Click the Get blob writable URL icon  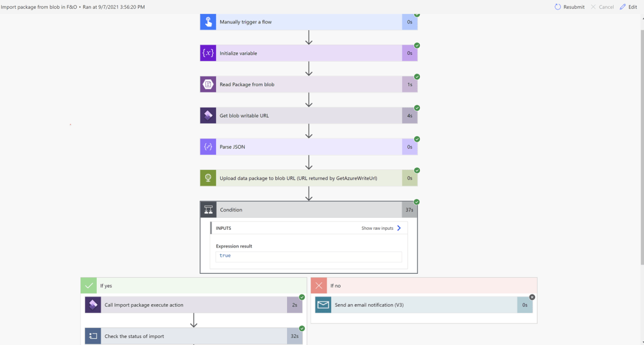coord(208,116)
